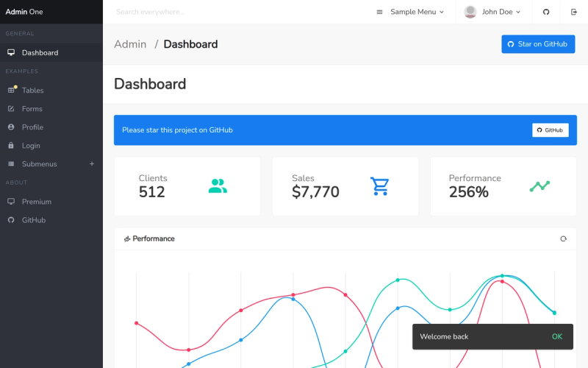Reload the Performance chart with refresh icon
The height and width of the screenshot is (368, 588).
tap(563, 238)
